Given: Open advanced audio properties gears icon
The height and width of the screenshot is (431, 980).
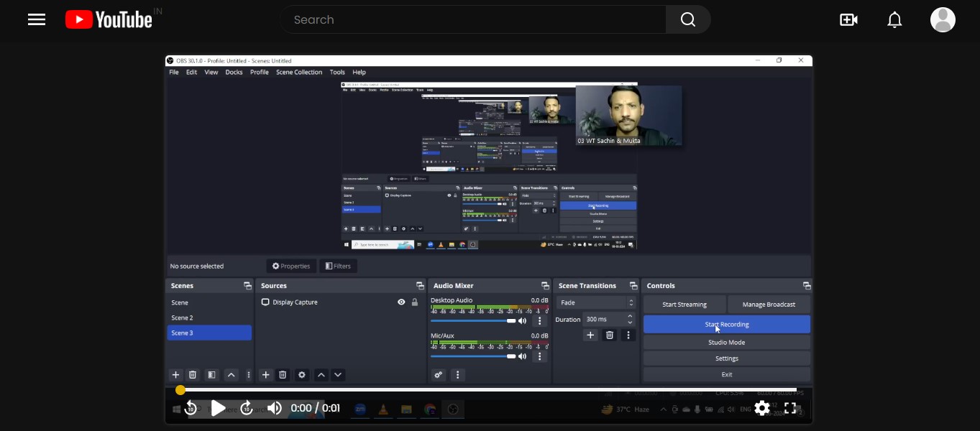Looking at the screenshot, I should (439, 375).
